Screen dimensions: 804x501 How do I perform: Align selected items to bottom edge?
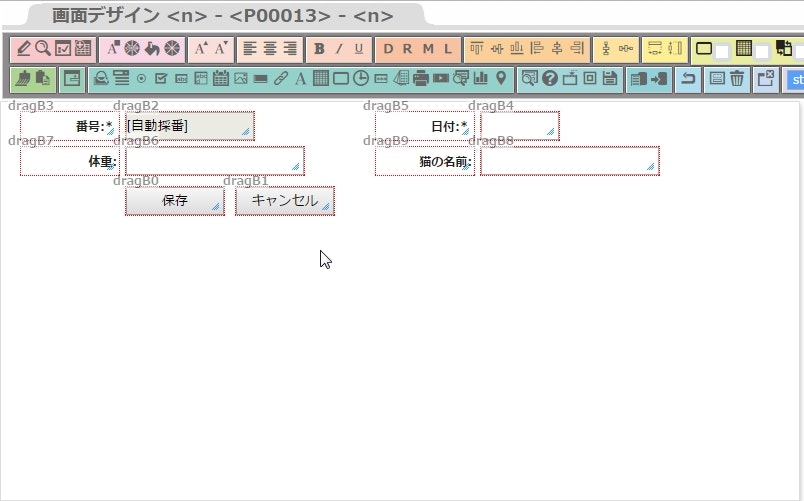pyautogui.click(x=517, y=49)
